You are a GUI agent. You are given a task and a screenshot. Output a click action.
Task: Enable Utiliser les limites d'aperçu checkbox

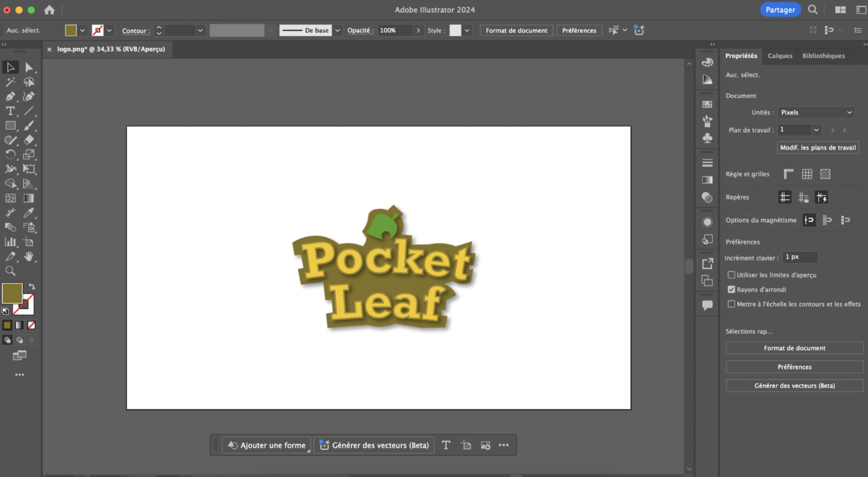pyautogui.click(x=731, y=275)
